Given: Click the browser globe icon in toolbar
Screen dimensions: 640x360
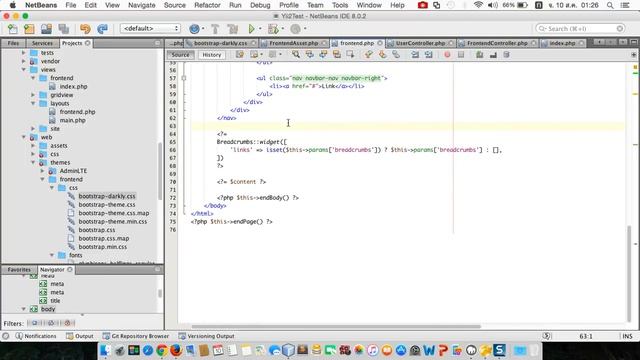Looking at the screenshot, I should 194,29.
